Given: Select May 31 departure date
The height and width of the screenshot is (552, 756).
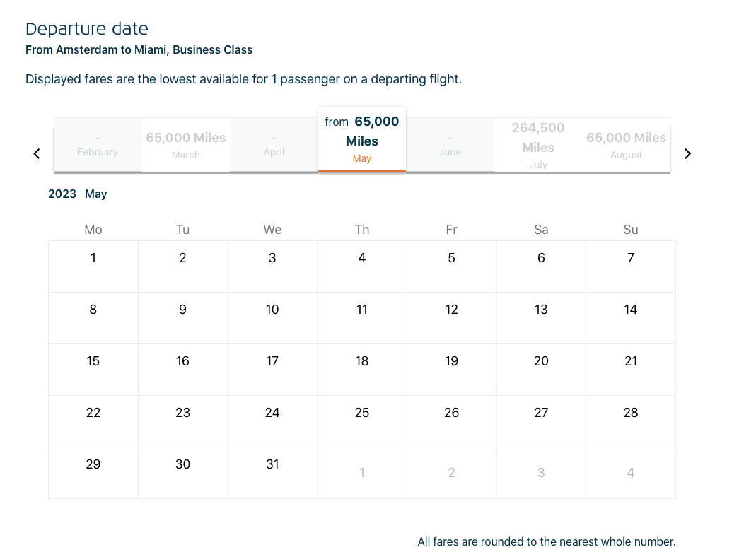Looking at the screenshot, I should 272,472.
